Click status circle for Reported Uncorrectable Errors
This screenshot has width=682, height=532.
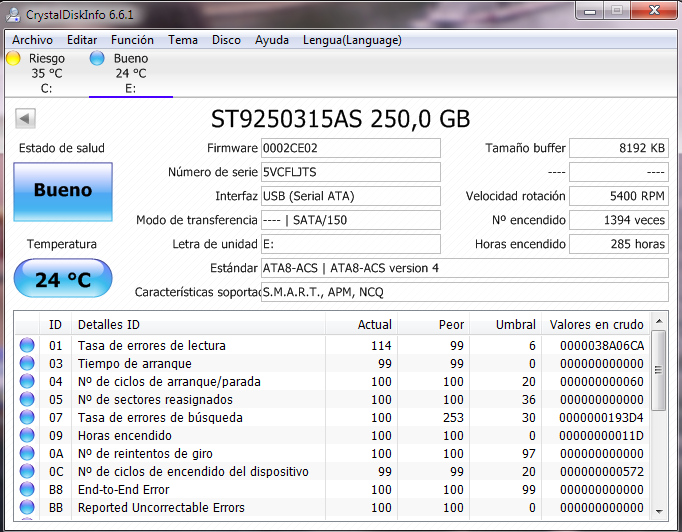pyautogui.click(x=27, y=507)
